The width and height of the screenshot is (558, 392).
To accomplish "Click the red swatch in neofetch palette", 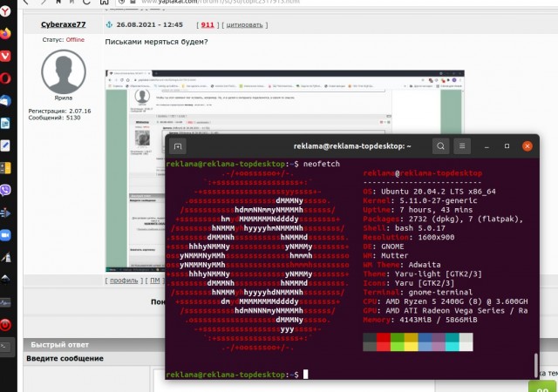I will (x=384, y=342).
